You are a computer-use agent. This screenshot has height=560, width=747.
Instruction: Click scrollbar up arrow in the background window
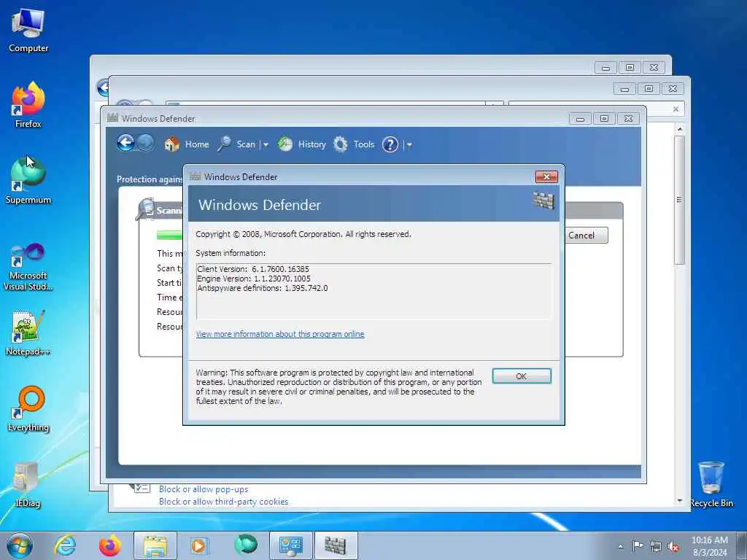(680, 129)
